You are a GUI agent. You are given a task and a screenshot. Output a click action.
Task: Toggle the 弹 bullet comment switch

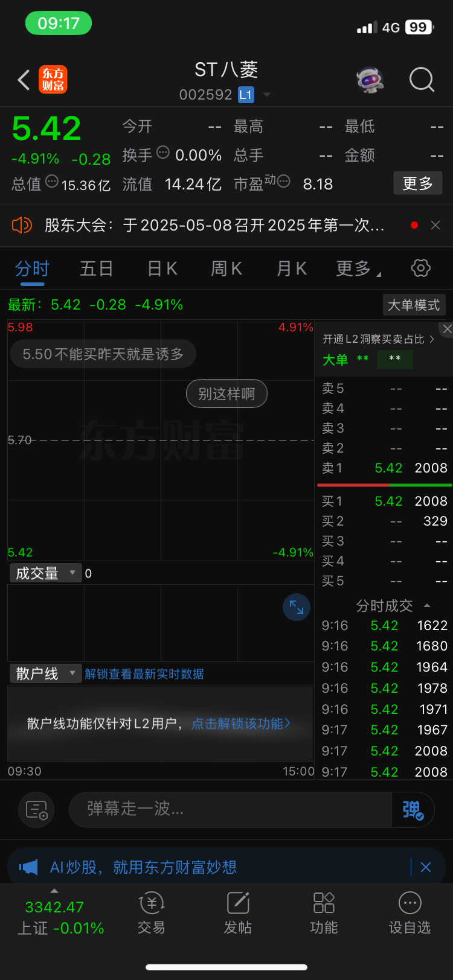(414, 809)
